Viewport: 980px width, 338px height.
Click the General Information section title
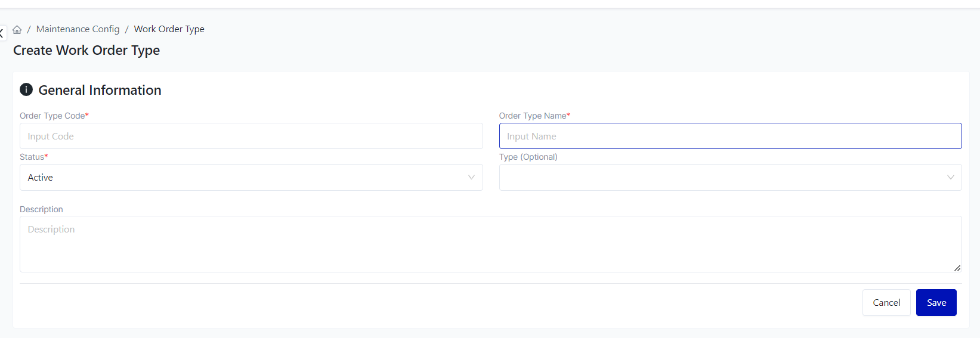100,90
